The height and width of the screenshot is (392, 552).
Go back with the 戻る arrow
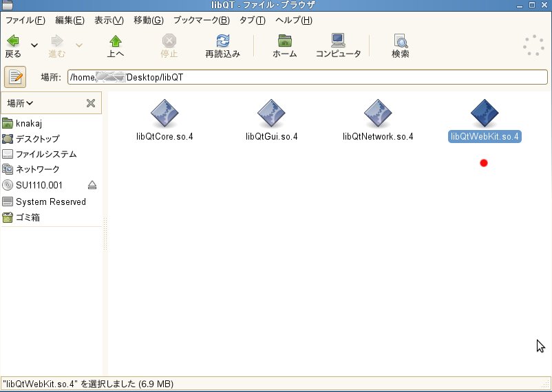pyautogui.click(x=13, y=46)
